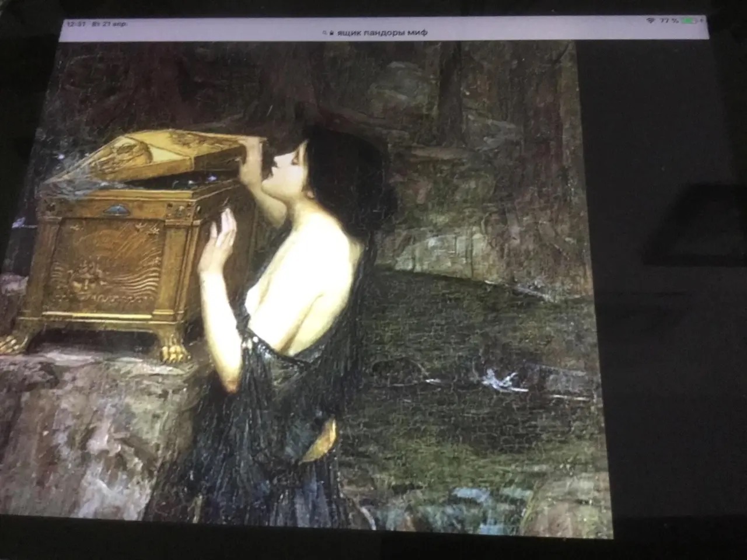Click the Wi-Fi status icon
This screenshot has width=747, height=560.
650,21
